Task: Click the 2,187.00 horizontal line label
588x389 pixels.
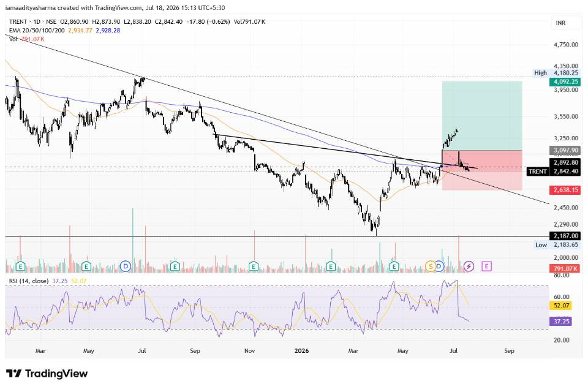Action: tap(565, 236)
